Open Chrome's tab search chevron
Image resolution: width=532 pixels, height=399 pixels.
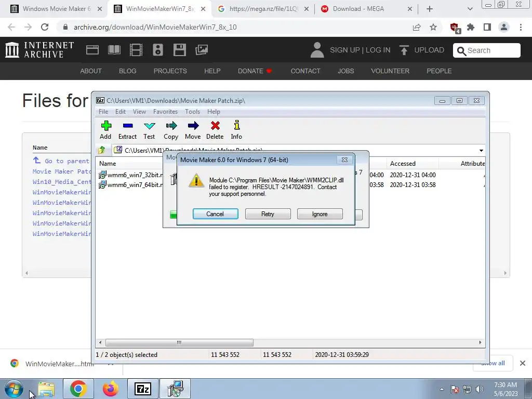click(x=470, y=9)
